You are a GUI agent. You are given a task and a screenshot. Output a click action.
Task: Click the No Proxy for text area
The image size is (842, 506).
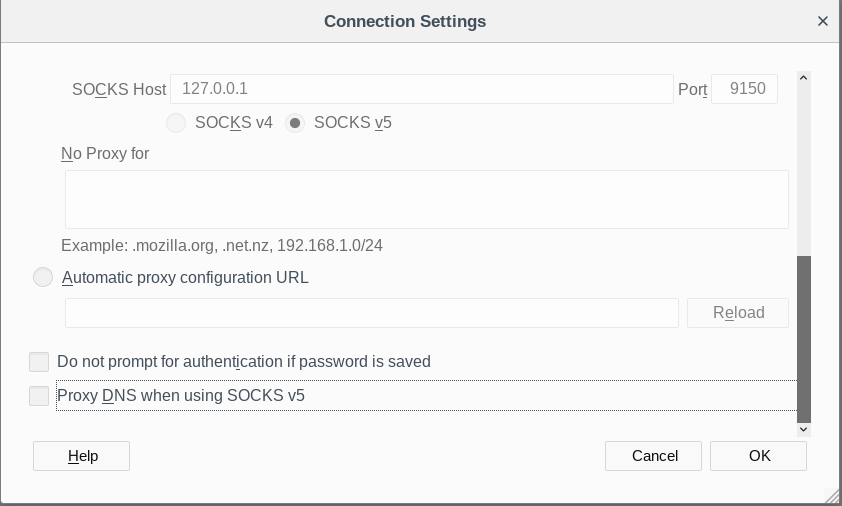(x=426, y=199)
